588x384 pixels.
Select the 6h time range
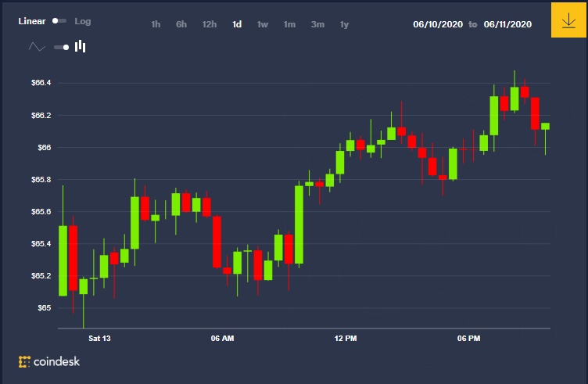181,24
